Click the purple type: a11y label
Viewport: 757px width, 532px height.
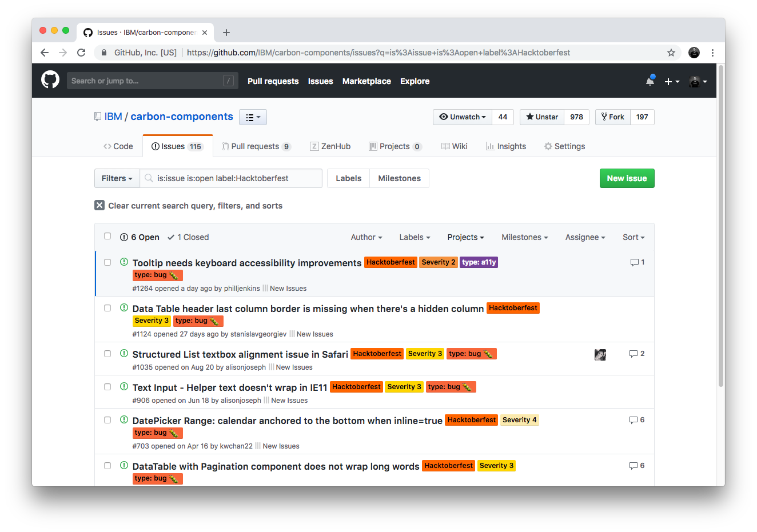click(479, 262)
